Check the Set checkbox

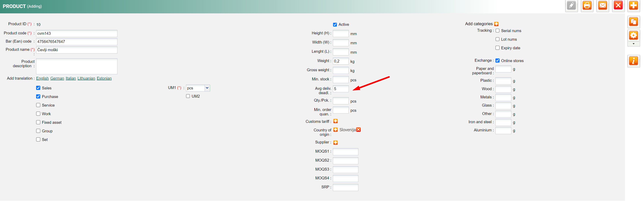pyautogui.click(x=38, y=139)
